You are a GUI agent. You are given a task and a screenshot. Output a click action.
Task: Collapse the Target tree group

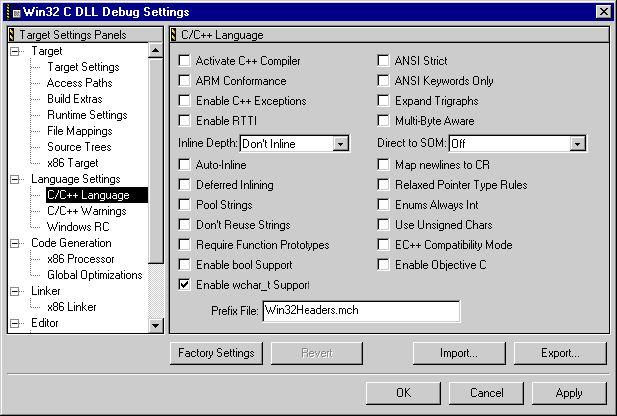click(x=15, y=51)
